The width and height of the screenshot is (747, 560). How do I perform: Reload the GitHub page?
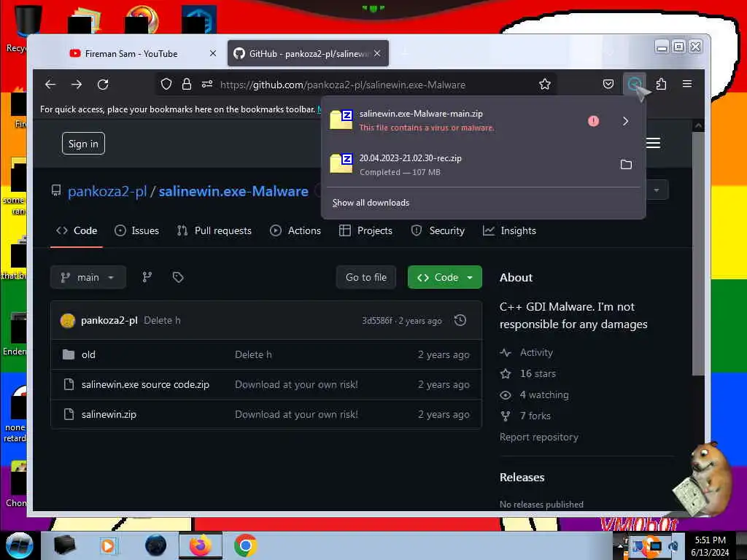tap(103, 85)
